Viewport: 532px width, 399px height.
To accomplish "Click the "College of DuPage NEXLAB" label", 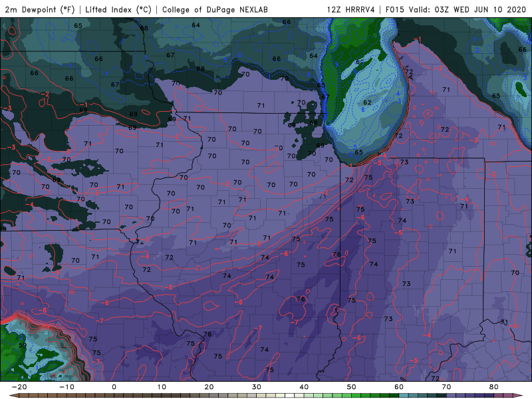I will click(x=215, y=10).
